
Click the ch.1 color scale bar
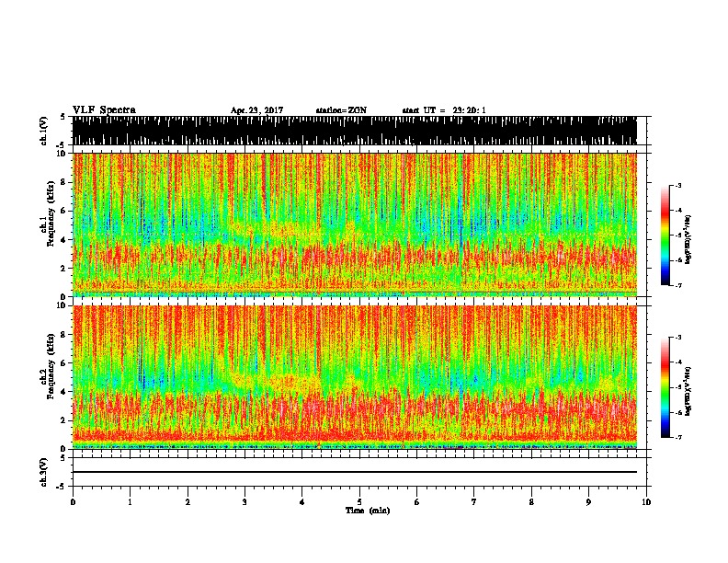(665, 236)
